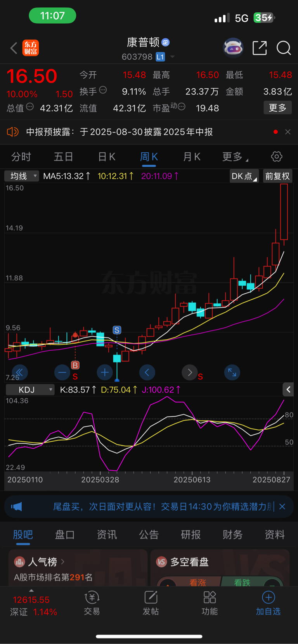Open the 多空看盘 card
This screenshot has height=644, width=298.
220,567
